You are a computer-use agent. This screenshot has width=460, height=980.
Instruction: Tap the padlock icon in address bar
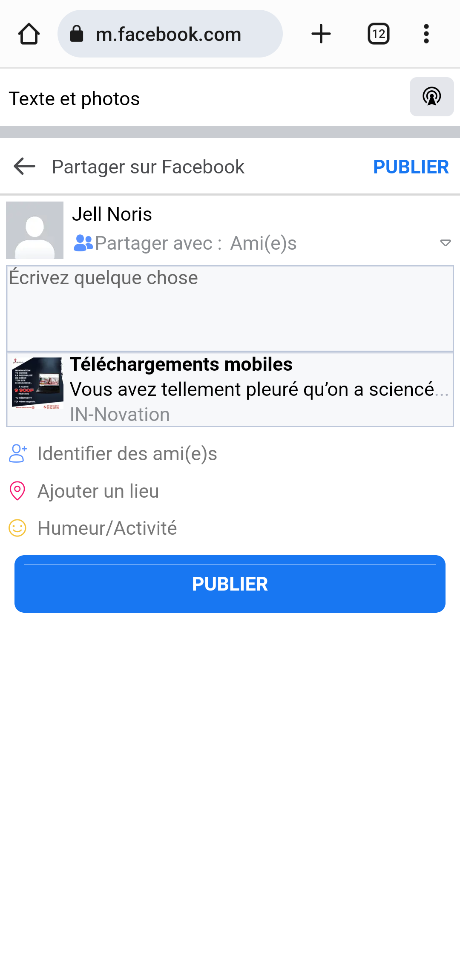coord(77,34)
